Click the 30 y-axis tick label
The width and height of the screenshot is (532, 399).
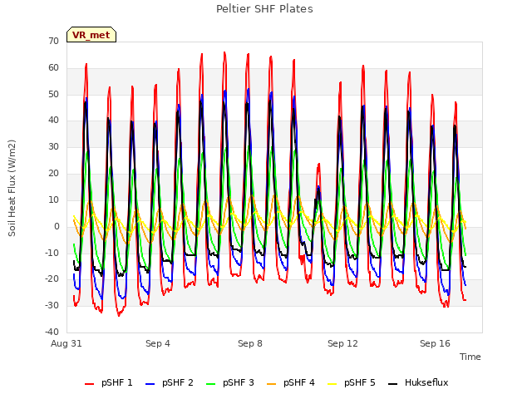[x=53, y=146]
